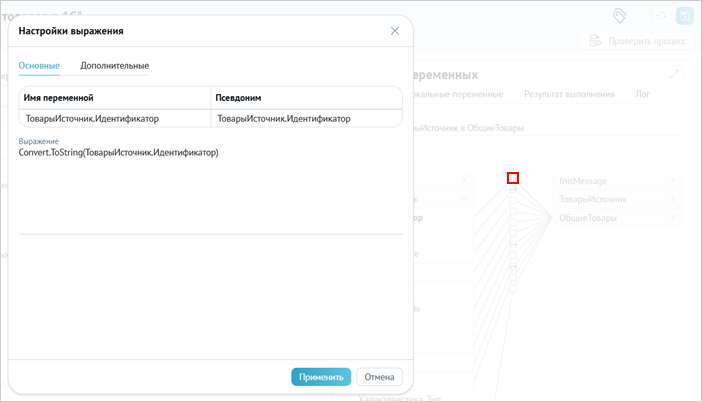Click the Проверить процесс button

[x=638, y=41]
